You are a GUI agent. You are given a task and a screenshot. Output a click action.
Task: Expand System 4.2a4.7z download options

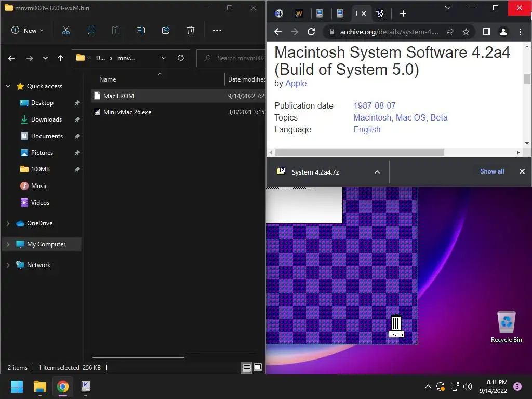pyautogui.click(x=377, y=172)
